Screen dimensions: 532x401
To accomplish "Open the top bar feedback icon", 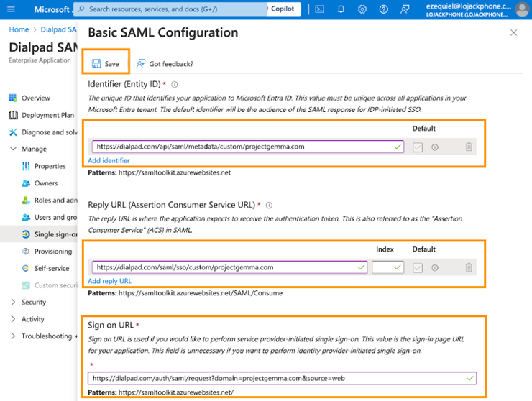I will [405, 9].
